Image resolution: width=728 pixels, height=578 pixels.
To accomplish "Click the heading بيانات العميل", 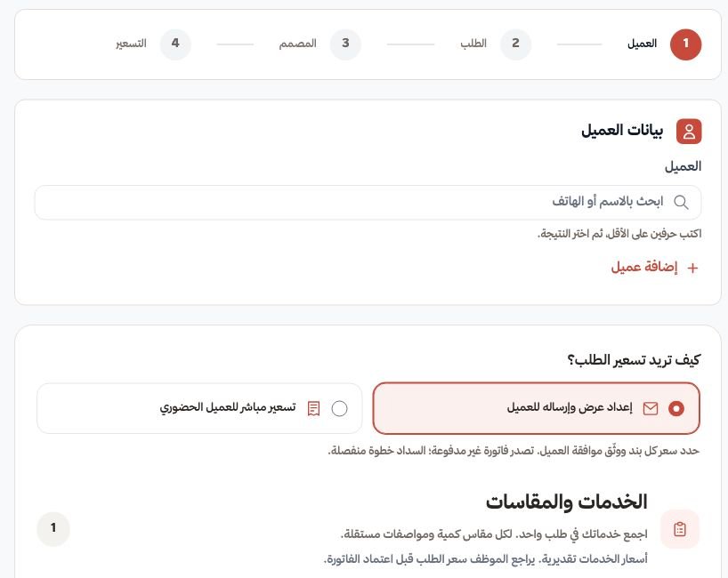I will [622, 131].
